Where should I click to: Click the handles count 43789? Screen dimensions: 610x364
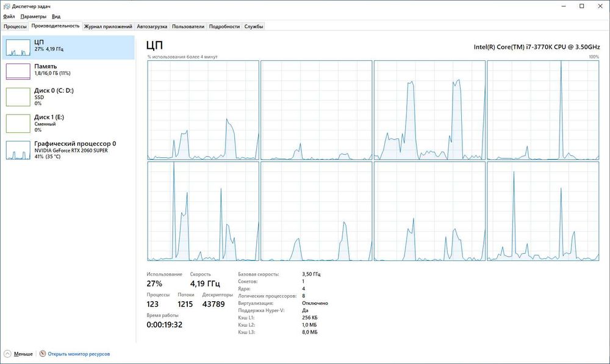point(213,304)
